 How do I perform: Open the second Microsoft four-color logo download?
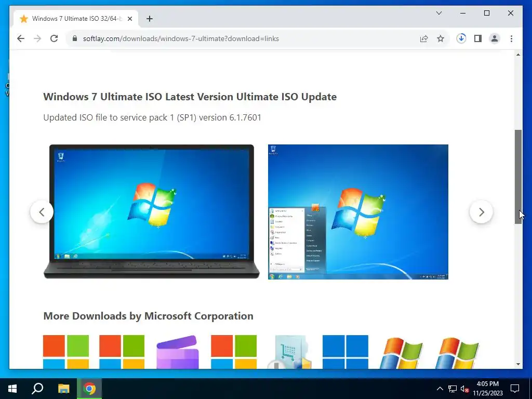(x=122, y=352)
